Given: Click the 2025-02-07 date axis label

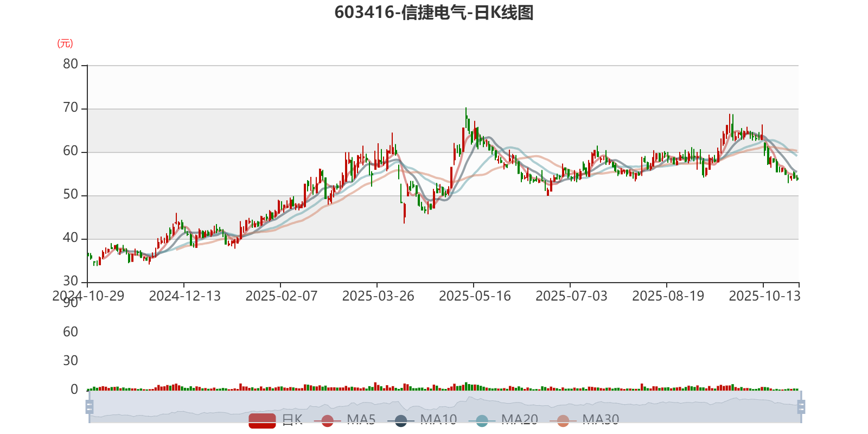Looking at the screenshot, I should pos(281,296).
